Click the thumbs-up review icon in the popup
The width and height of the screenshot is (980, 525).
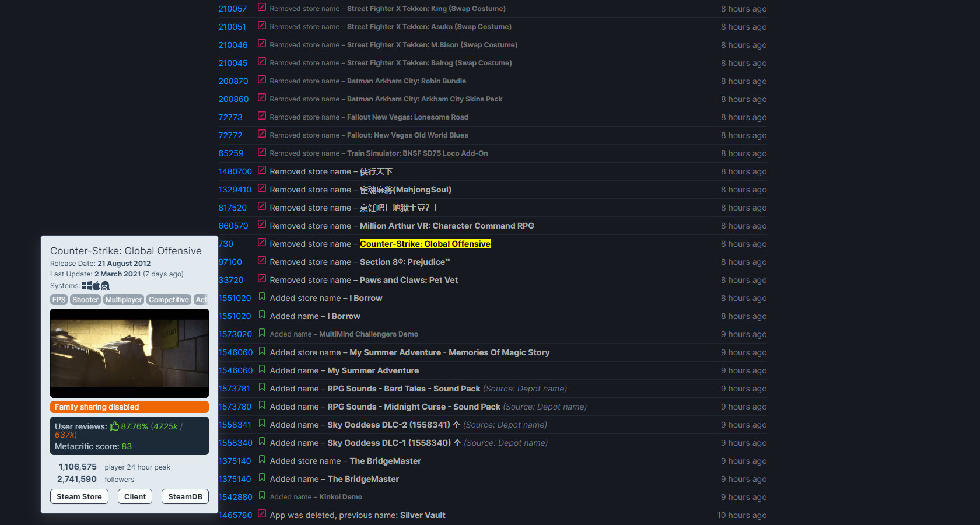tap(114, 426)
